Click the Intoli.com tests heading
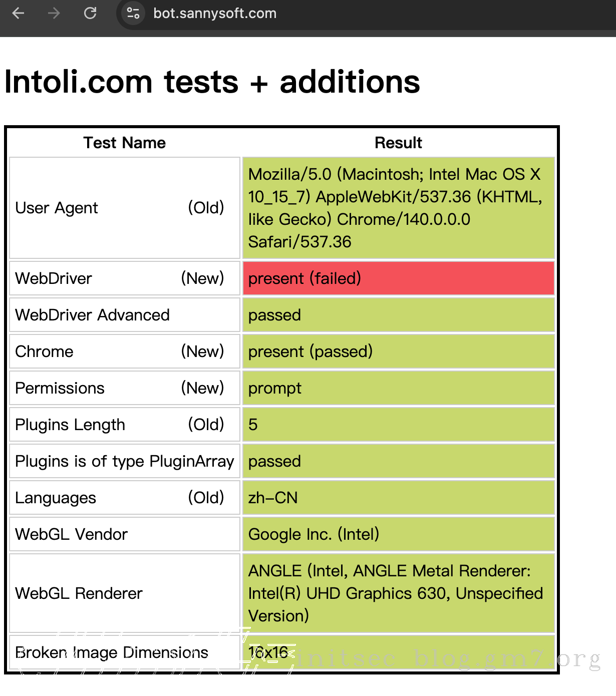The height and width of the screenshot is (696, 616). [x=212, y=82]
